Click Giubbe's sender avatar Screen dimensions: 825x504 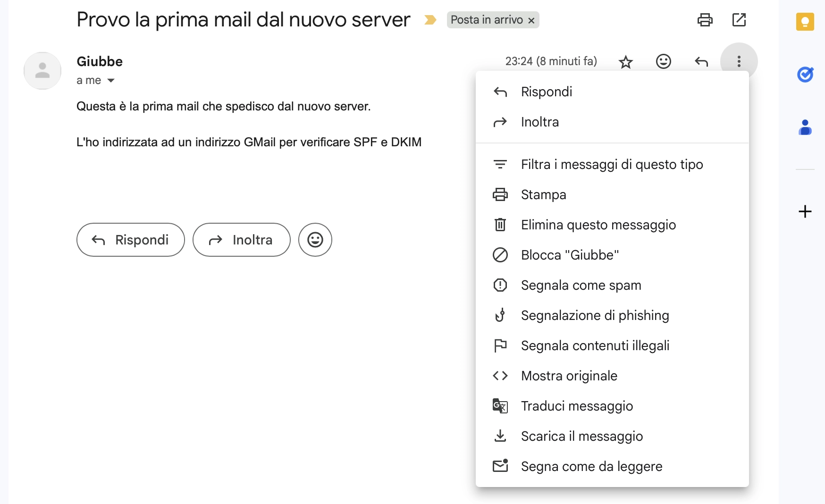(x=42, y=71)
